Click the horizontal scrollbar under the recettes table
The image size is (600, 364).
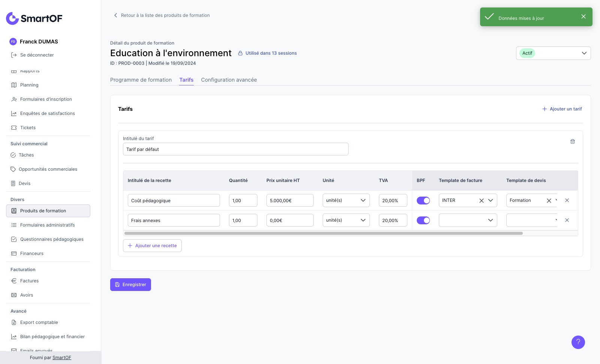[x=323, y=233]
